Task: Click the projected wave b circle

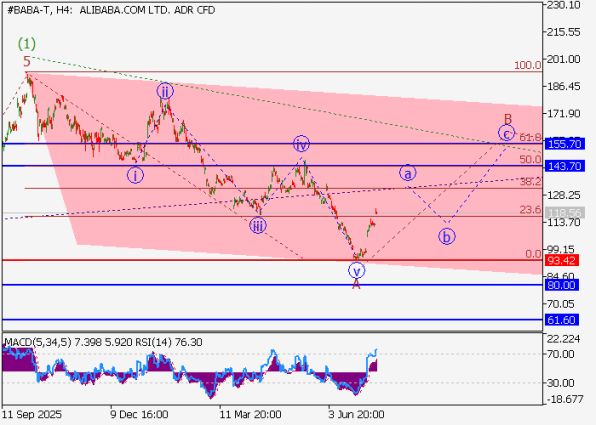Action: pyautogui.click(x=447, y=236)
